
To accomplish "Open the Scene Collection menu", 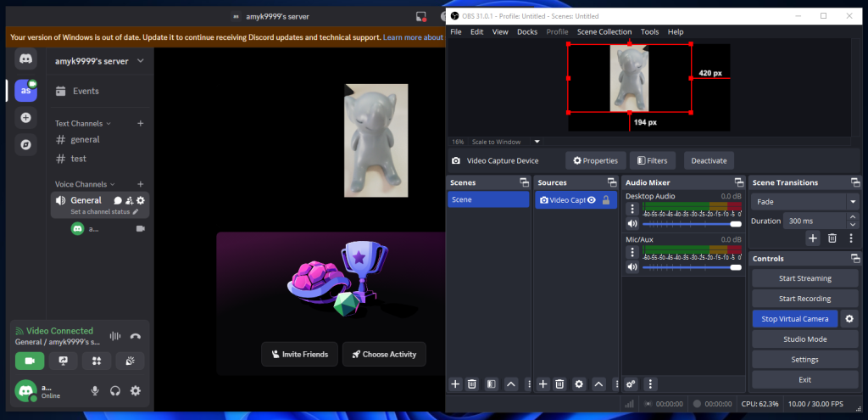I will click(604, 31).
